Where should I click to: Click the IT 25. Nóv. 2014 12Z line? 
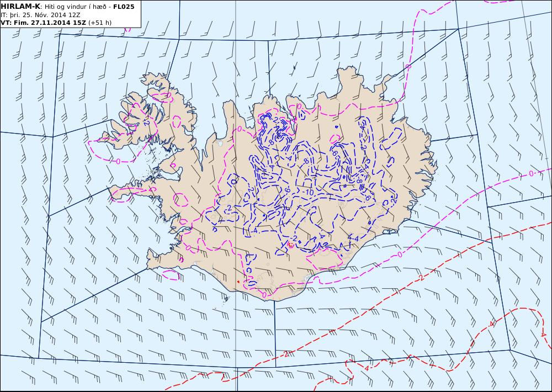point(40,15)
